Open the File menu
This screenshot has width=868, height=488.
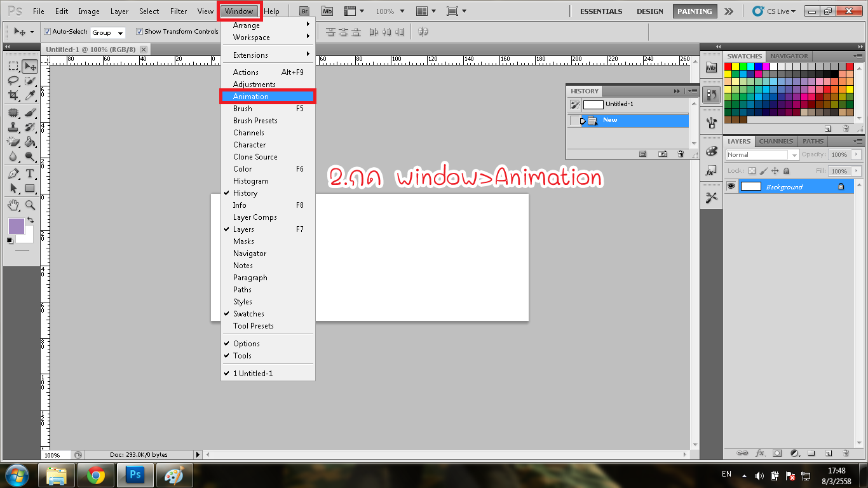coord(39,11)
